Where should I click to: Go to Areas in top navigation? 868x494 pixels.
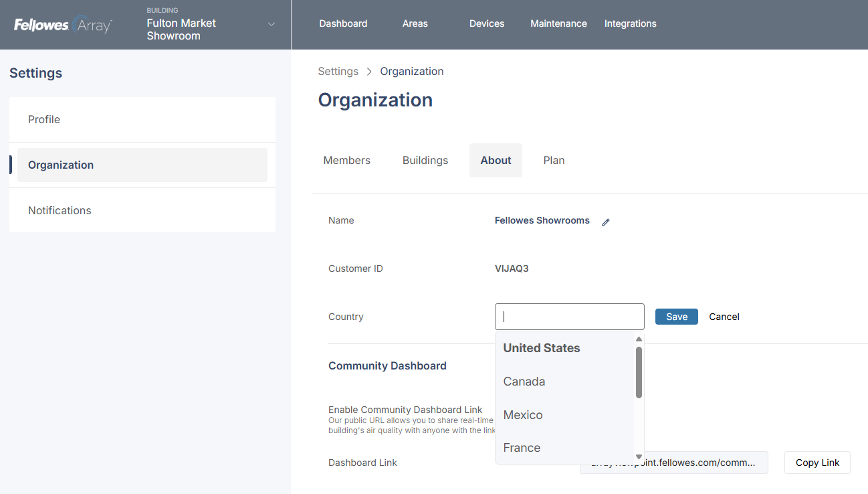click(415, 23)
